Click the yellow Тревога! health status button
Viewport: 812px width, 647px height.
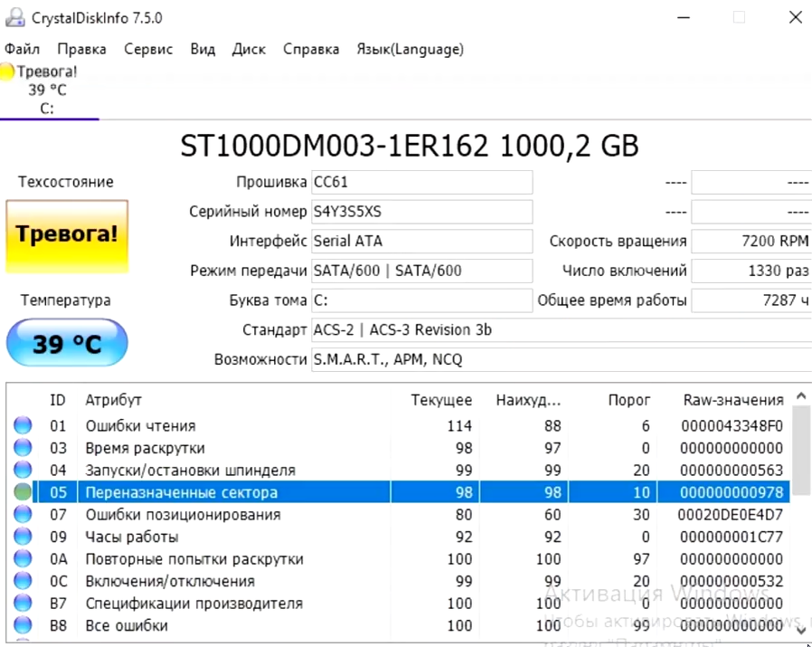(67, 235)
